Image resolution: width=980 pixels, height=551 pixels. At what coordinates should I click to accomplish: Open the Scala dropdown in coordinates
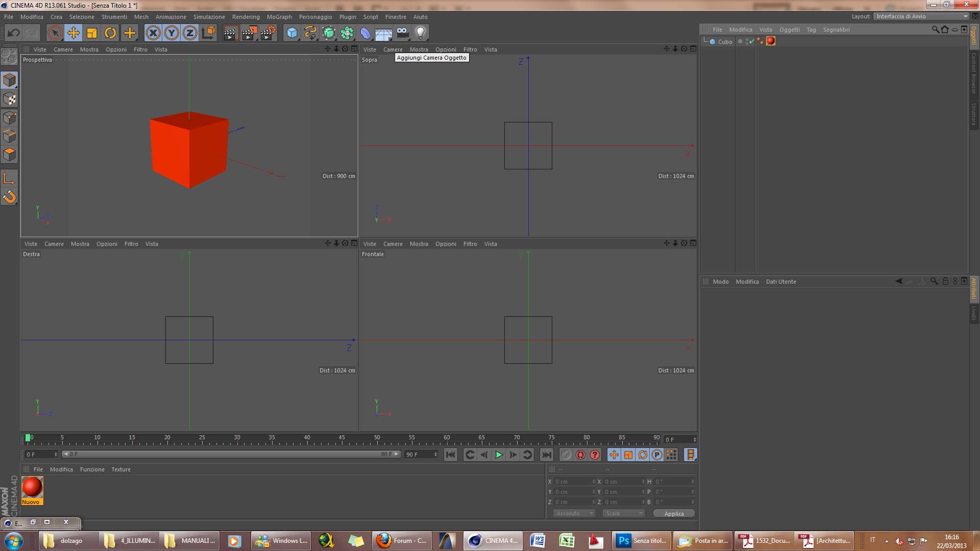pyautogui.click(x=623, y=513)
